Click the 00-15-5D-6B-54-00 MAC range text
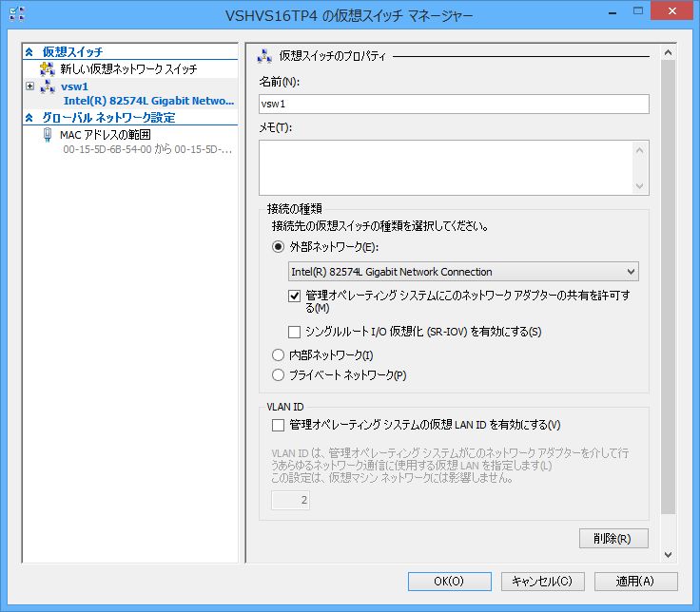This screenshot has width=700, height=612. (147, 149)
